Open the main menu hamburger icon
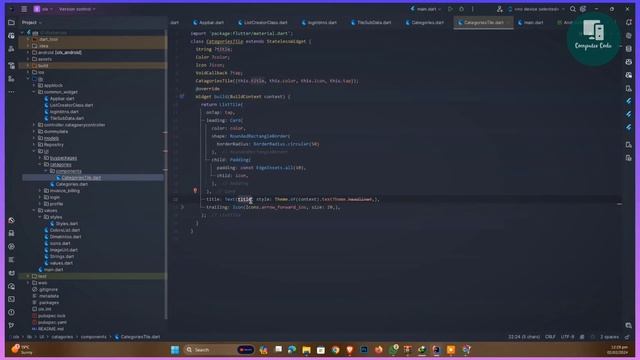Viewport: 640px width, 360px height. (24, 9)
